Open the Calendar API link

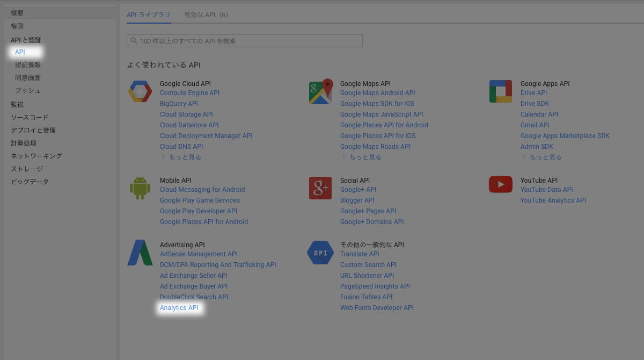coord(539,114)
